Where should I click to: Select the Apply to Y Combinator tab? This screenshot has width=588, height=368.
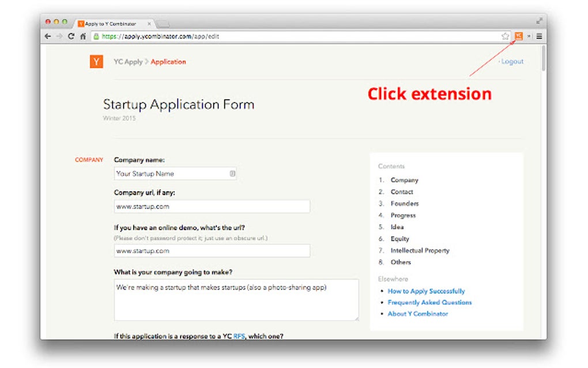pos(110,24)
